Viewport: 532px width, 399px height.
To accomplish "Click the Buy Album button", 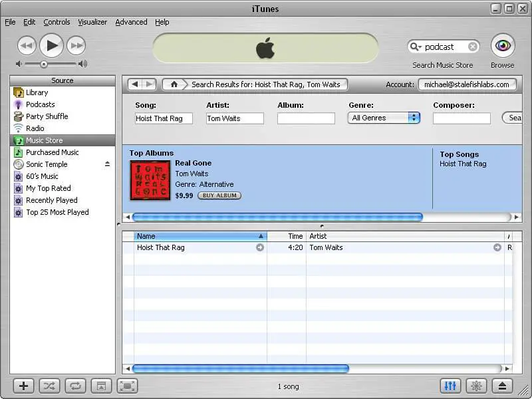I will coord(219,196).
